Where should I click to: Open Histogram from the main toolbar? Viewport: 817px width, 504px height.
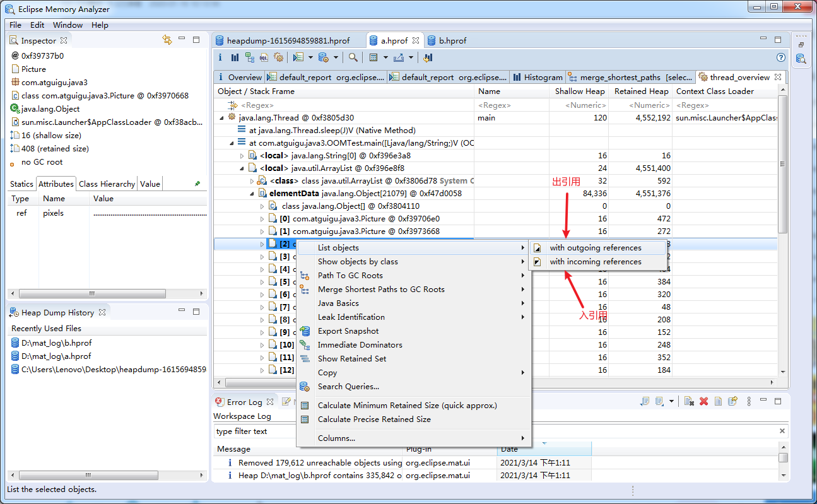(x=235, y=57)
